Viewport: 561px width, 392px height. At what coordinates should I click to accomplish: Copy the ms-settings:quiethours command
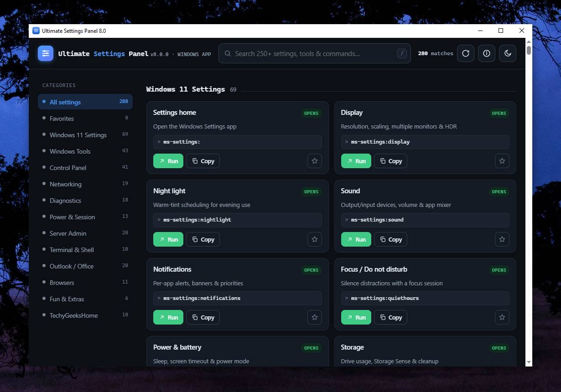[x=391, y=317]
